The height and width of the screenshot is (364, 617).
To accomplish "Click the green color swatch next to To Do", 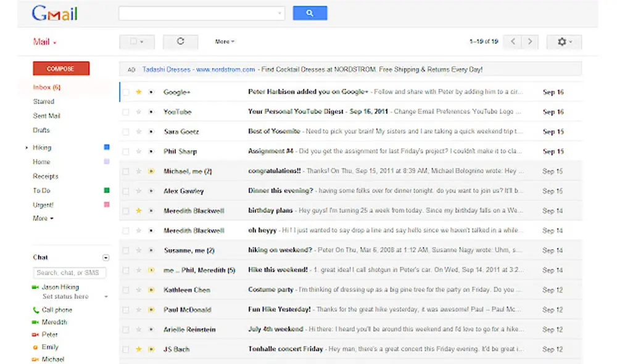I will [106, 190].
